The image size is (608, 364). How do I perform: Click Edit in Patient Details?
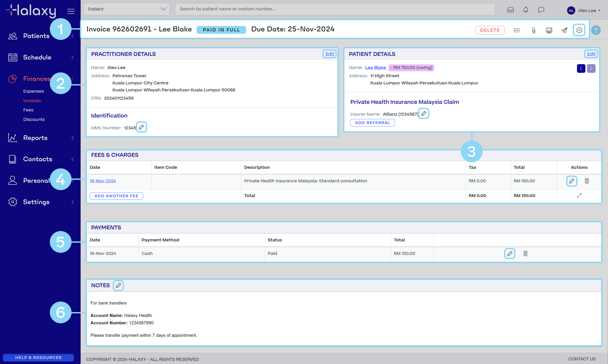pyautogui.click(x=591, y=54)
